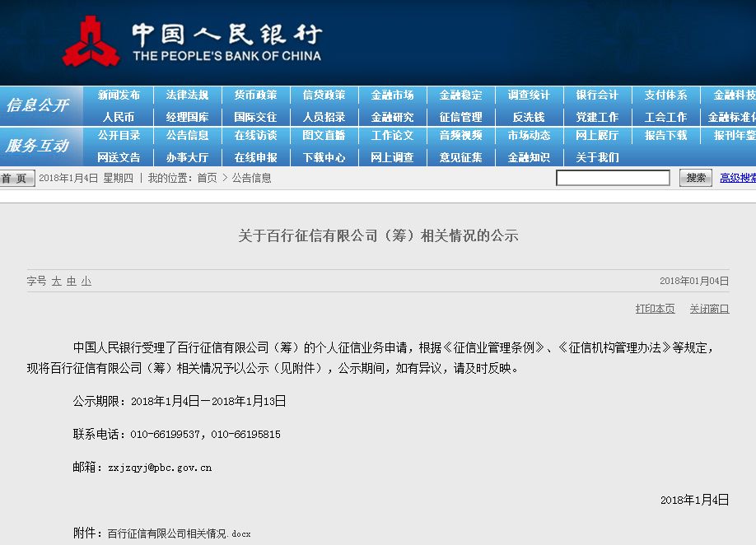756x545 pixels.
Task: Go to the 征信管理 section
Action: (x=461, y=117)
